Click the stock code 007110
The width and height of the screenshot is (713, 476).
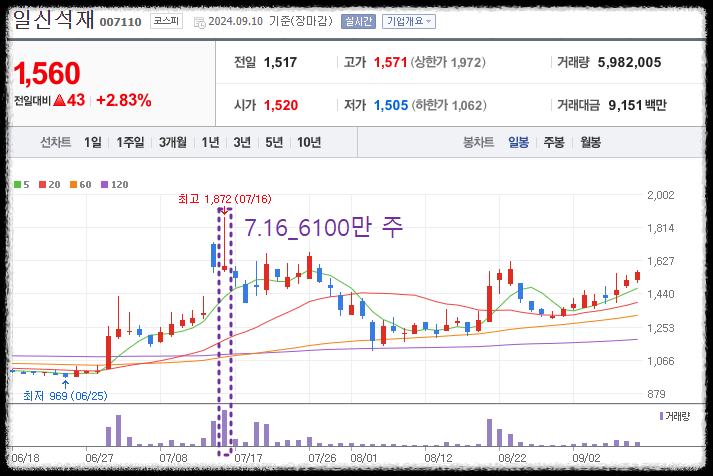point(121,22)
